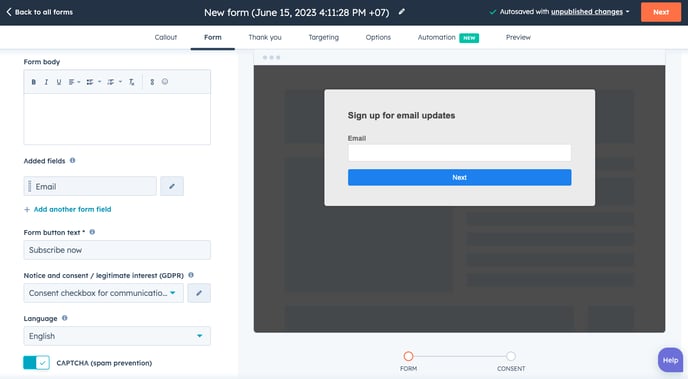Rename form using pencil icon beside title
The width and height of the screenshot is (688, 379).
(401, 12)
